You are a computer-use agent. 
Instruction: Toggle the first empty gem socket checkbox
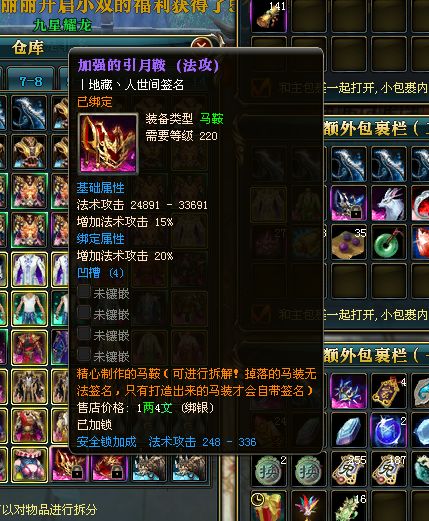point(83,292)
